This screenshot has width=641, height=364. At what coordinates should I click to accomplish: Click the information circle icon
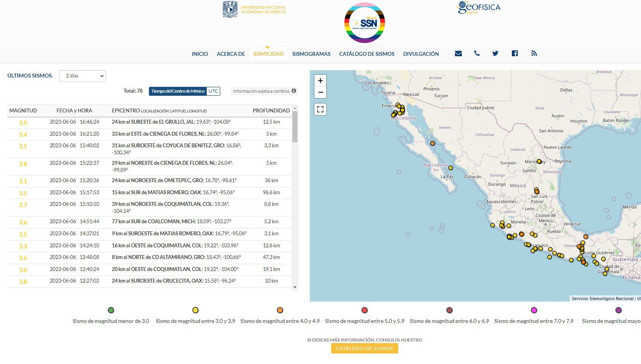point(294,91)
